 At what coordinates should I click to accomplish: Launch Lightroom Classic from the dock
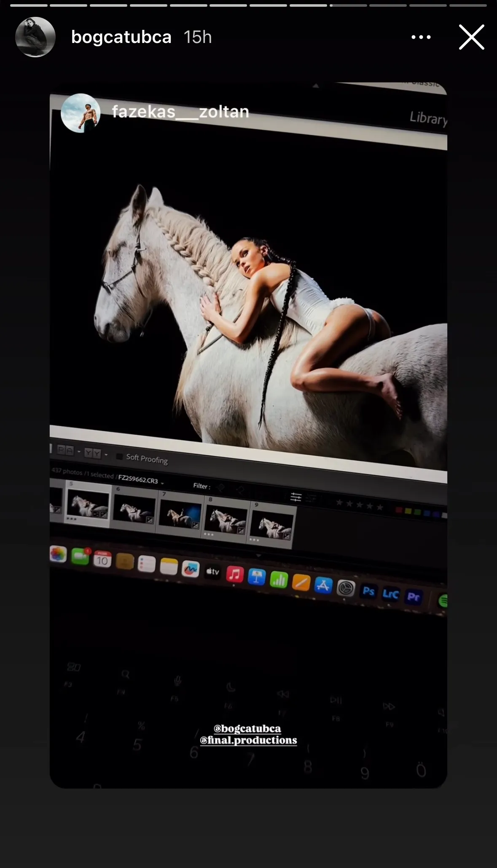point(390,594)
